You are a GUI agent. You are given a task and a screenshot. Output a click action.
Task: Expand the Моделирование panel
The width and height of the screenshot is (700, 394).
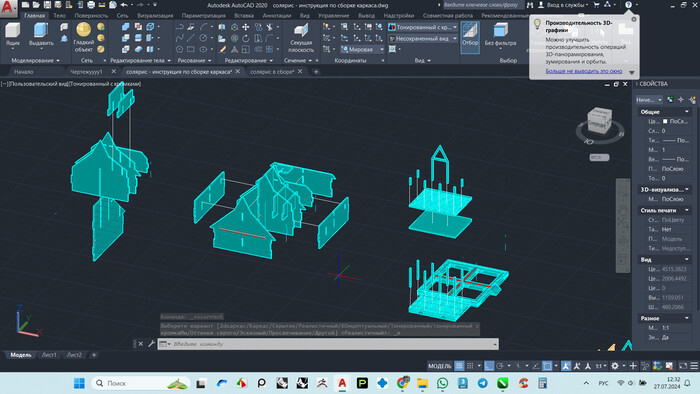tap(35, 60)
